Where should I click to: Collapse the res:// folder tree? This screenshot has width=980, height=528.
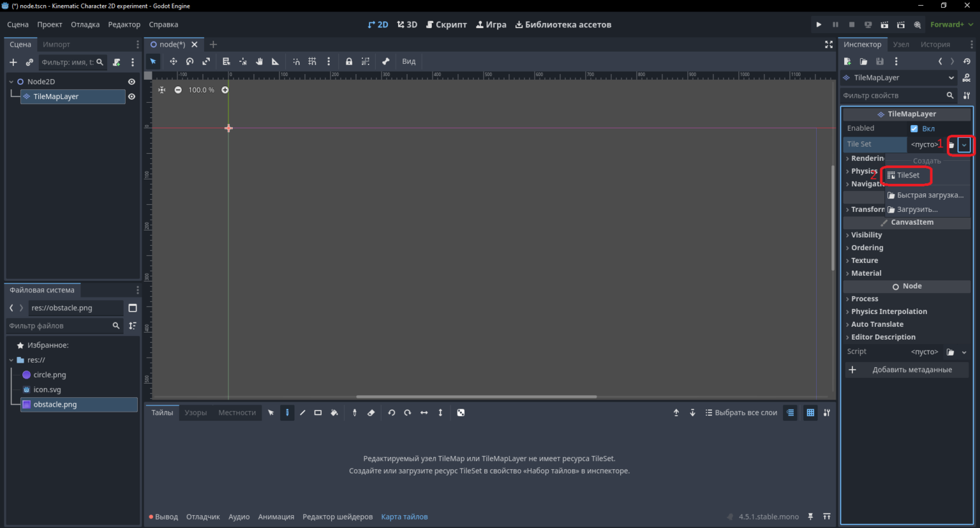tap(11, 360)
